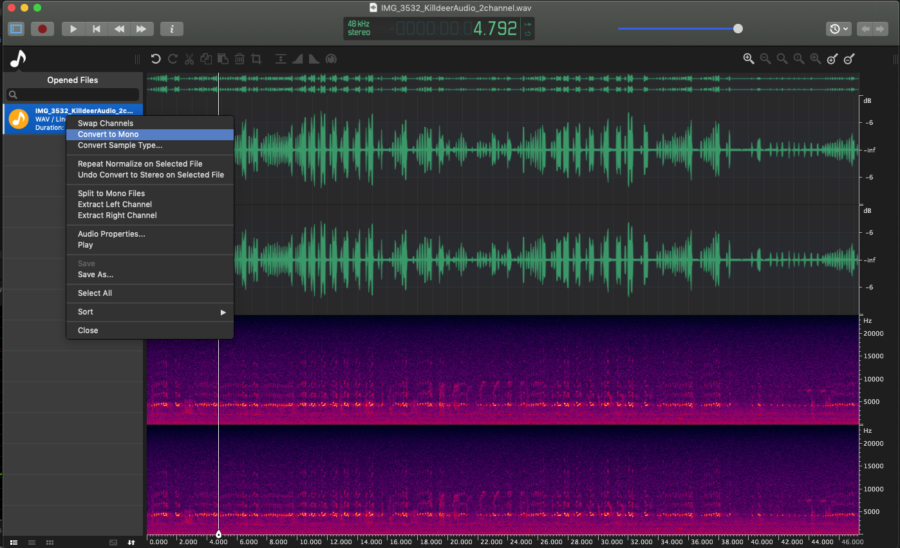Click the circular effects icon after fade out
Viewport: 900px width, 548px height.
point(331,59)
